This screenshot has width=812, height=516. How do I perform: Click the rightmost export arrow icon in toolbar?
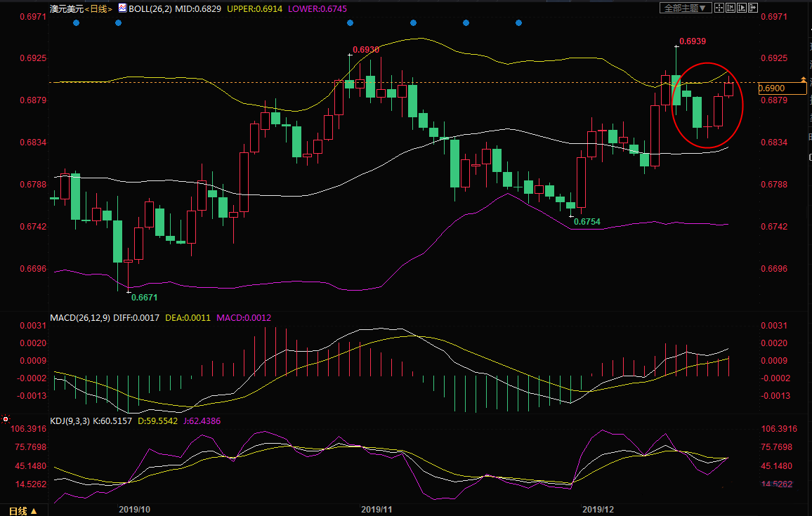pyautogui.click(x=753, y=8)
